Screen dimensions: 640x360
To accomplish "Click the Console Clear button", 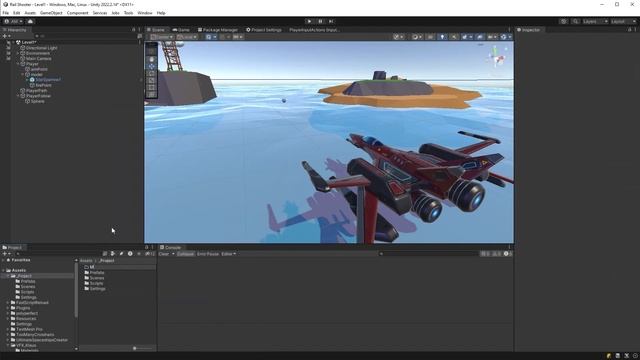I will (164, 254).
